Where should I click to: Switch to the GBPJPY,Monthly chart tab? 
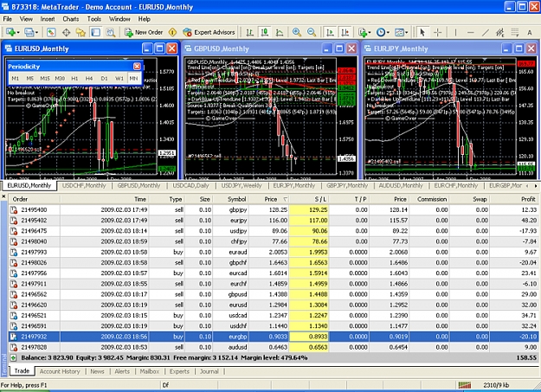click(347, 186)
